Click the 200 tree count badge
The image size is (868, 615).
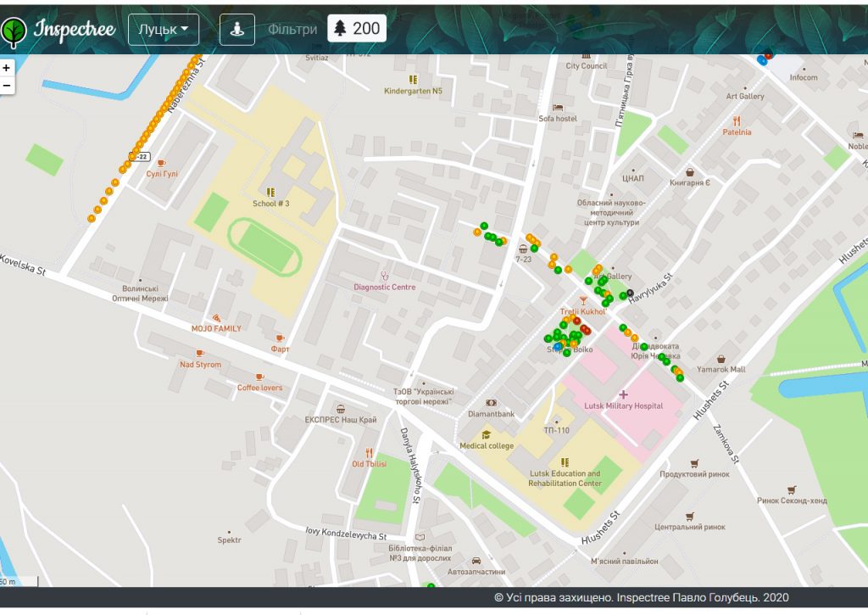(357, 29)
